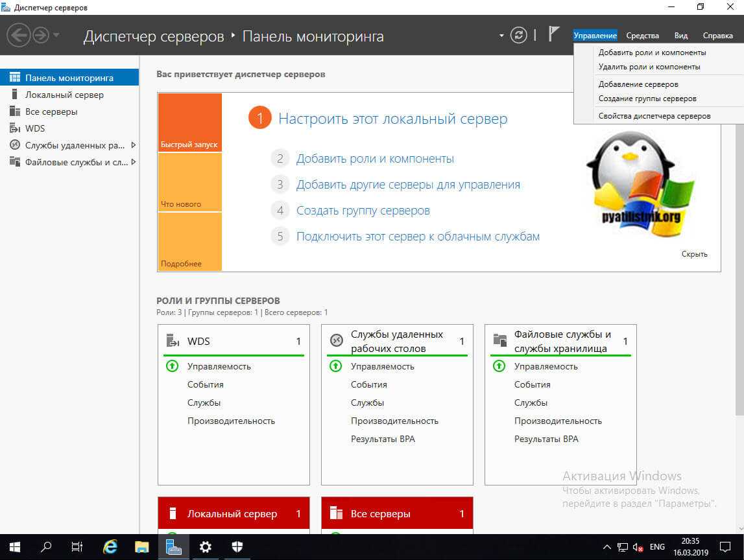Image resolution: width=744 pixels, height=560 pixels.
Task: Select 'Удалить роли и компоненты' from the menu
Action: 649,67
